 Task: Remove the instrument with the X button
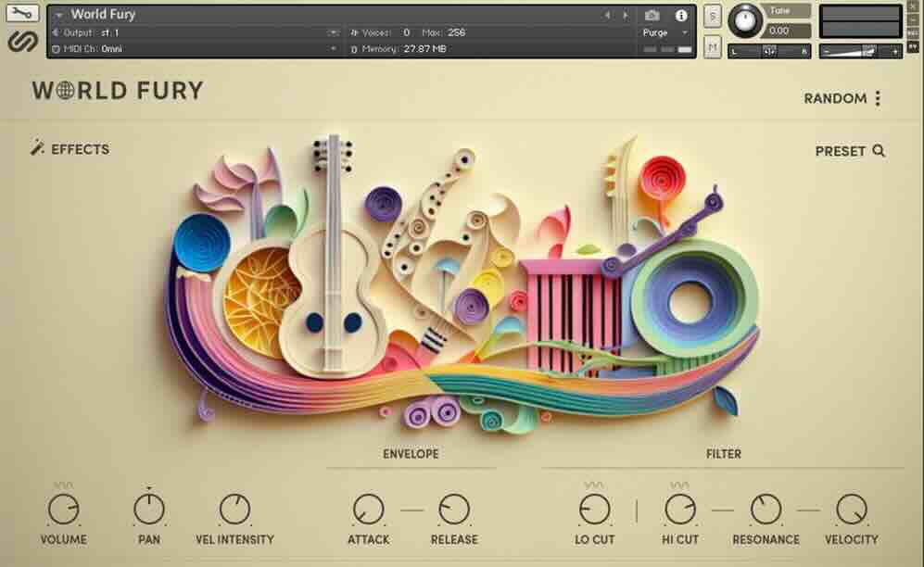point(914,7)
